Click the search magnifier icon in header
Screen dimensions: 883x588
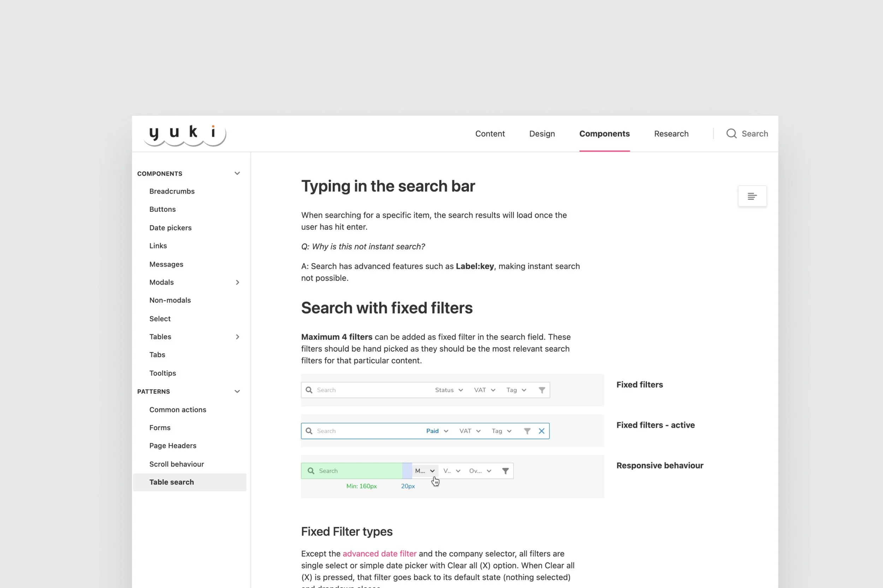pos(731,134)
